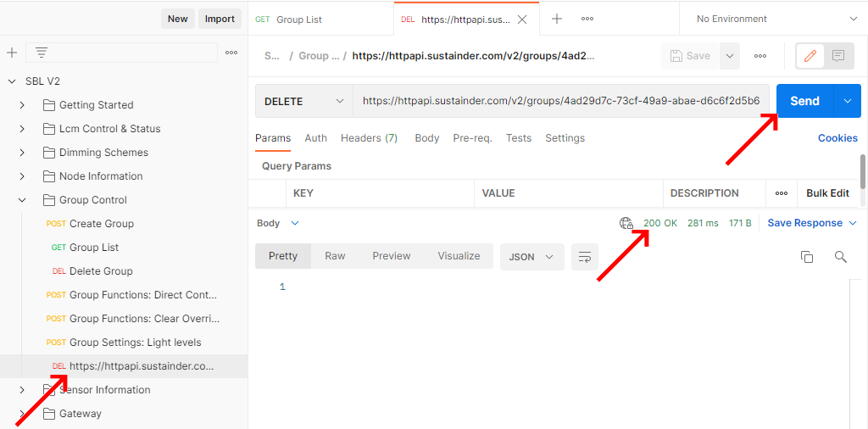Screen dimensions: 868x429
Task: Toggle word wrap icon in response
Action: (x=584, y=257)
